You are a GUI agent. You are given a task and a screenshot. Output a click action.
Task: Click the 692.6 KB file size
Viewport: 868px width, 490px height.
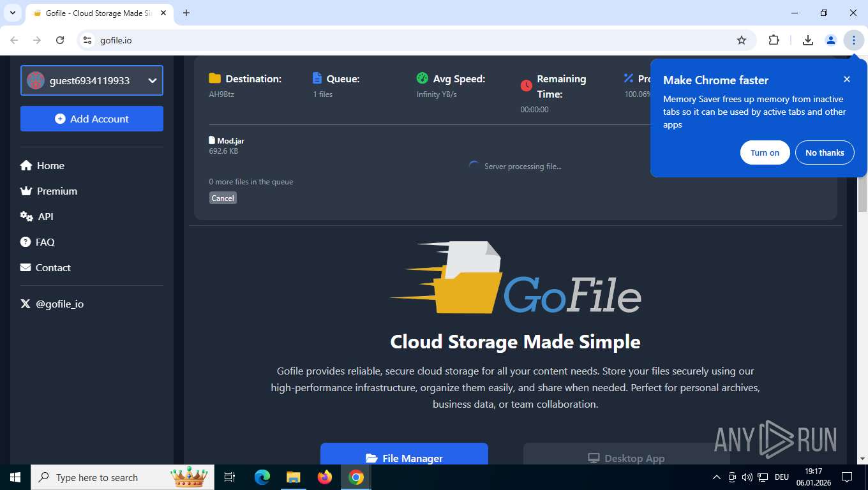(223, 151)
